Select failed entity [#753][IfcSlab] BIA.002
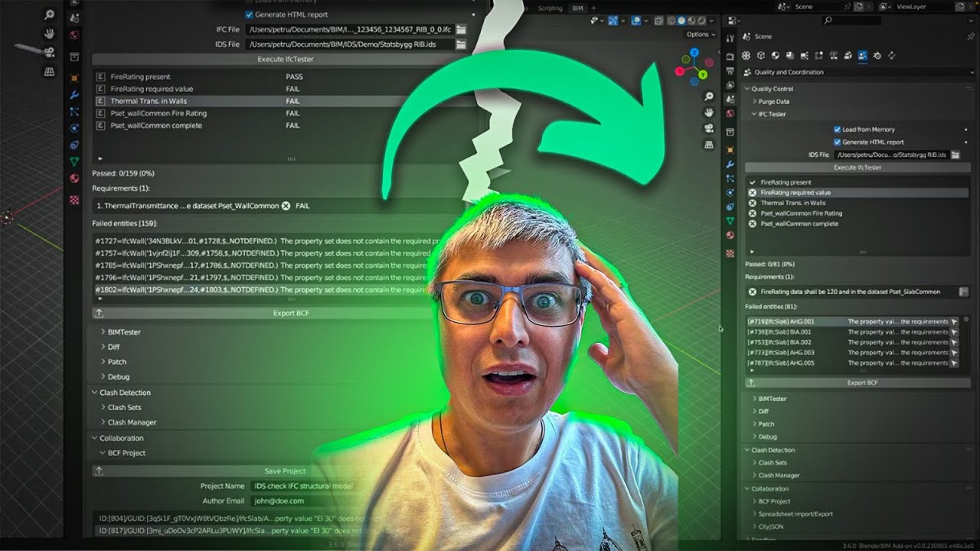 [848, 343]
